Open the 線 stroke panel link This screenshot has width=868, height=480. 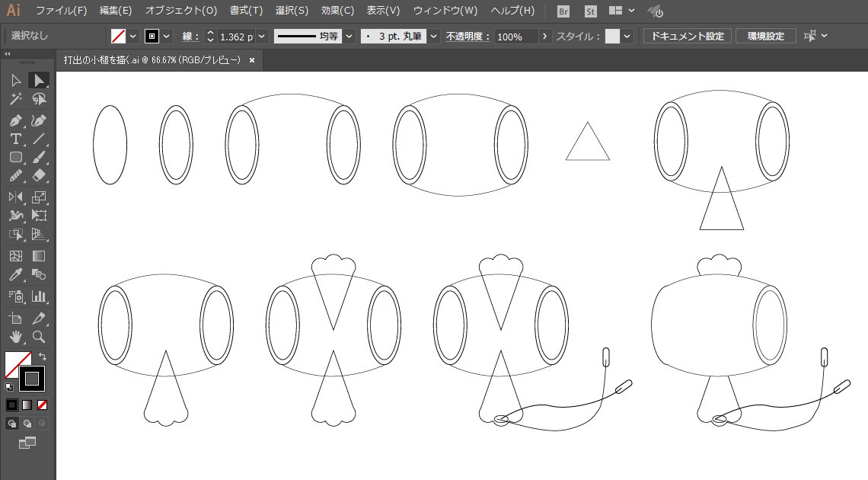pos(190,37)
